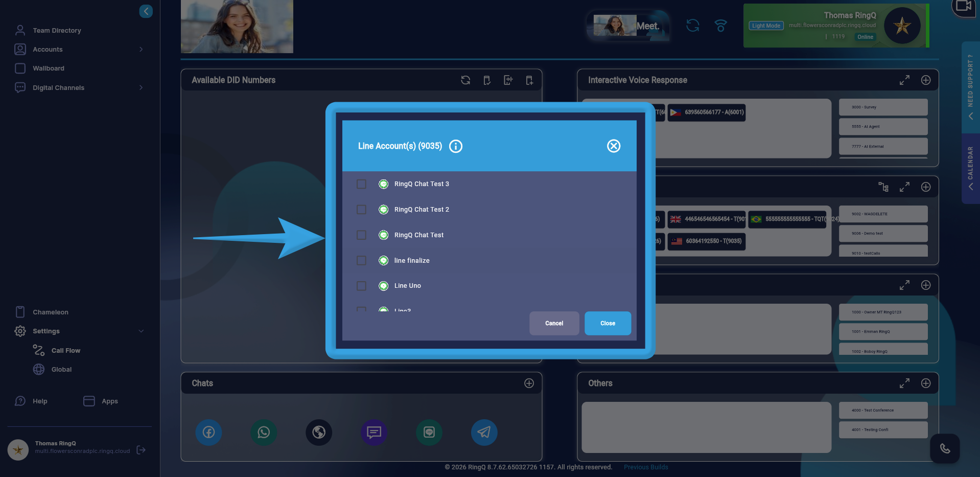Click Cancel in the Line Accounts dialog

point(554,323)
